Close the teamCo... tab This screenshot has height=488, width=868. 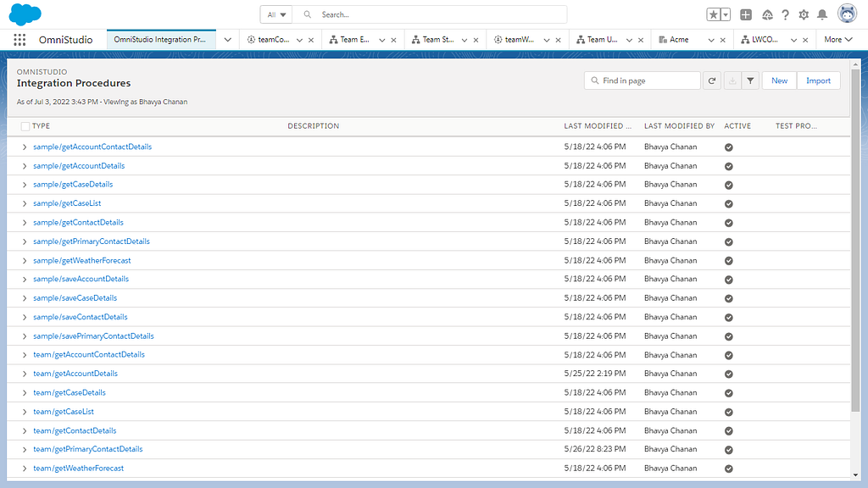click(x=311, y=40)
